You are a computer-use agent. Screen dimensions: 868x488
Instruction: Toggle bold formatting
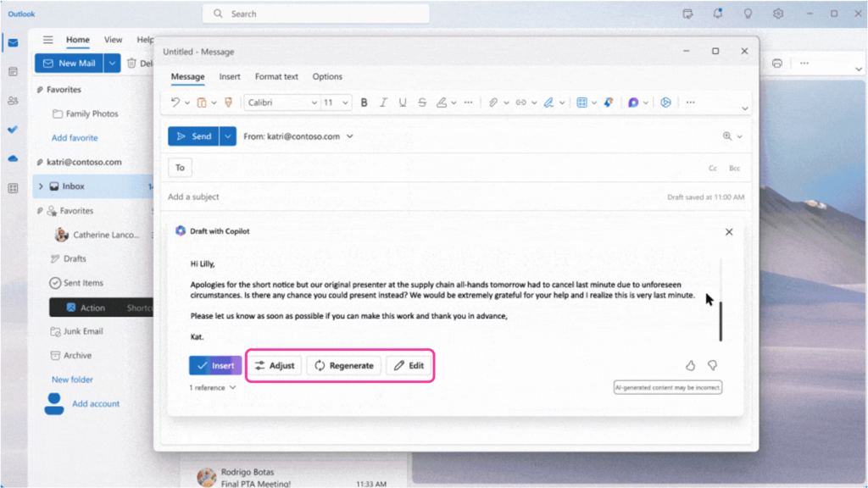(x=364, y=102)
